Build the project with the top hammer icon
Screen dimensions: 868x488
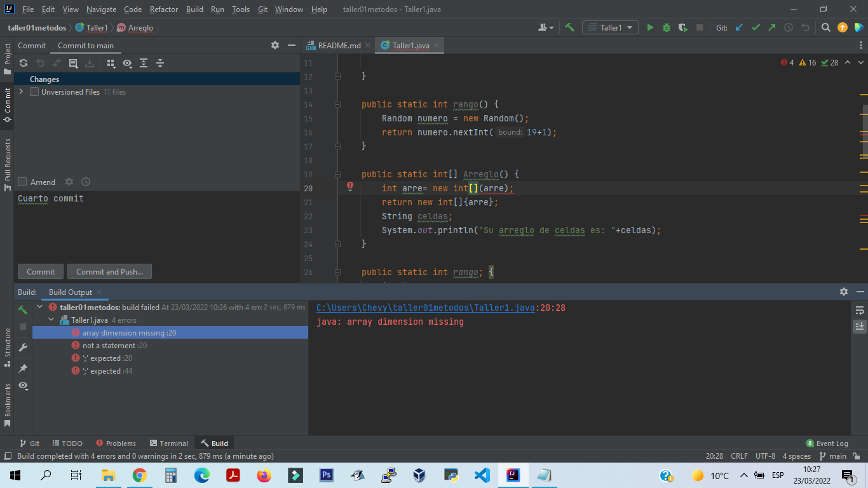pos(569,27)
